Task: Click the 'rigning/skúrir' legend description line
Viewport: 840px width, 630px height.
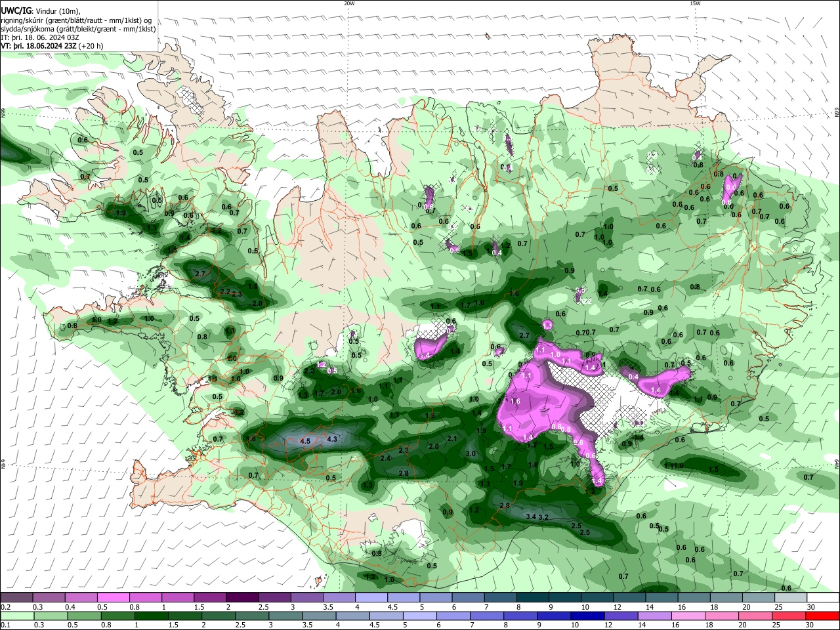Action: coord(76,20)
